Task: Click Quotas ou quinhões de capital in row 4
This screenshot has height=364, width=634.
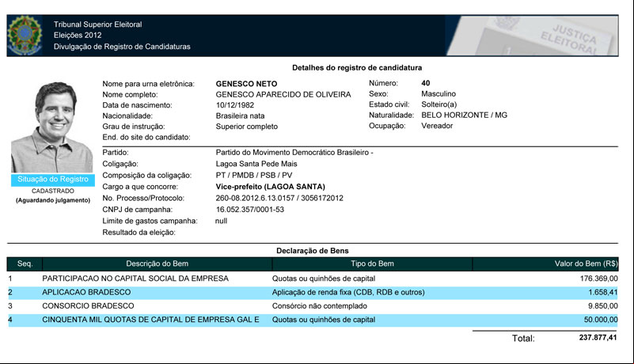Action: [x=324, y=320]
